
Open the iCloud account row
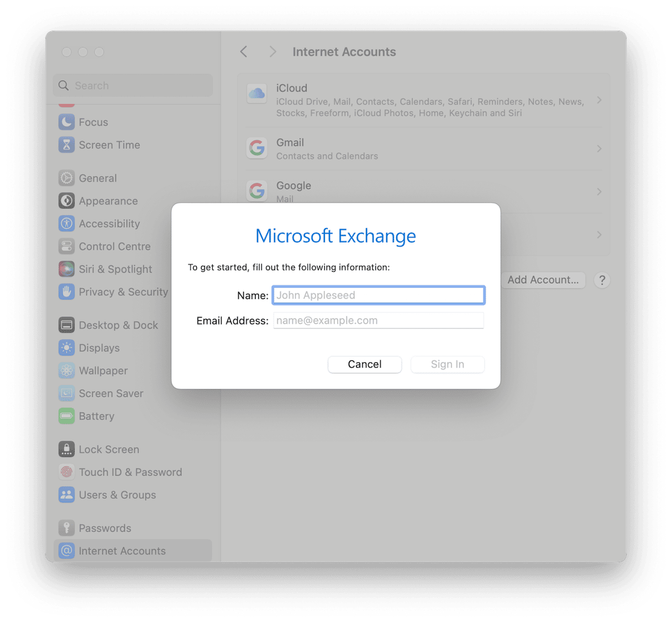424,100
